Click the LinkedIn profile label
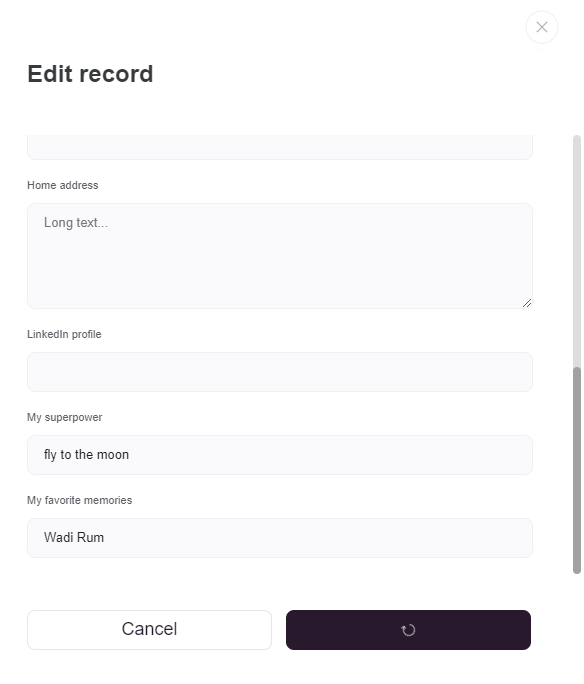The width and height of the screenshot is (584, 684). click(x=64, y=334)
